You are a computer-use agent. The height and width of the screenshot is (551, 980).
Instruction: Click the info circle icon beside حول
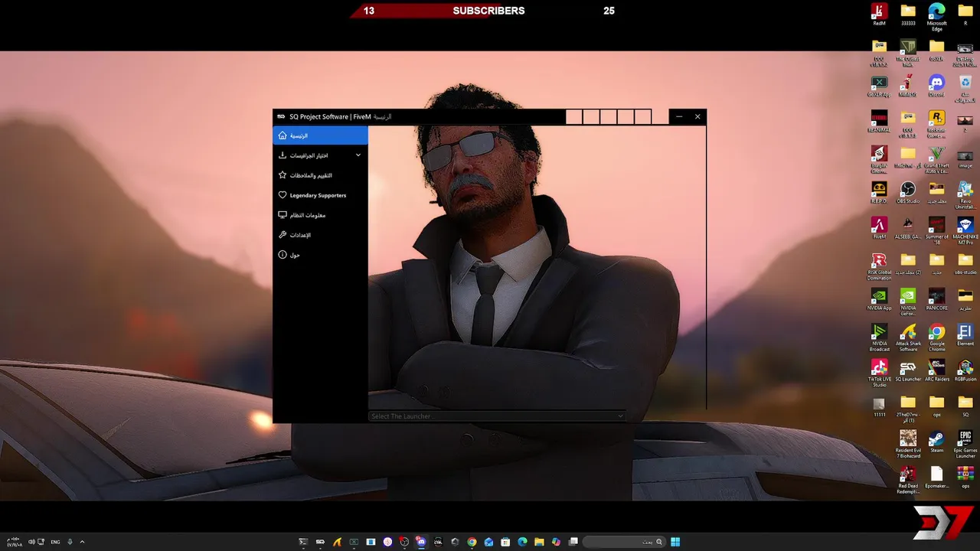[283, 255]
